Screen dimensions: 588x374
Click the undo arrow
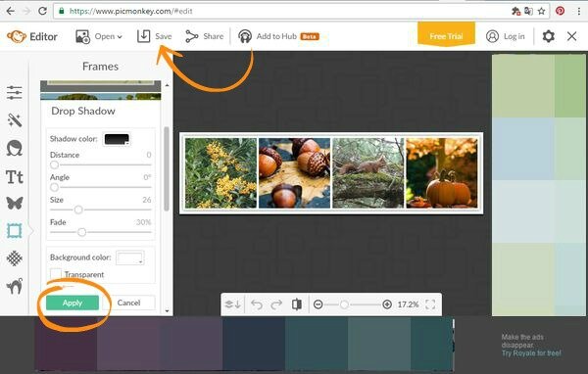(257, 304)
